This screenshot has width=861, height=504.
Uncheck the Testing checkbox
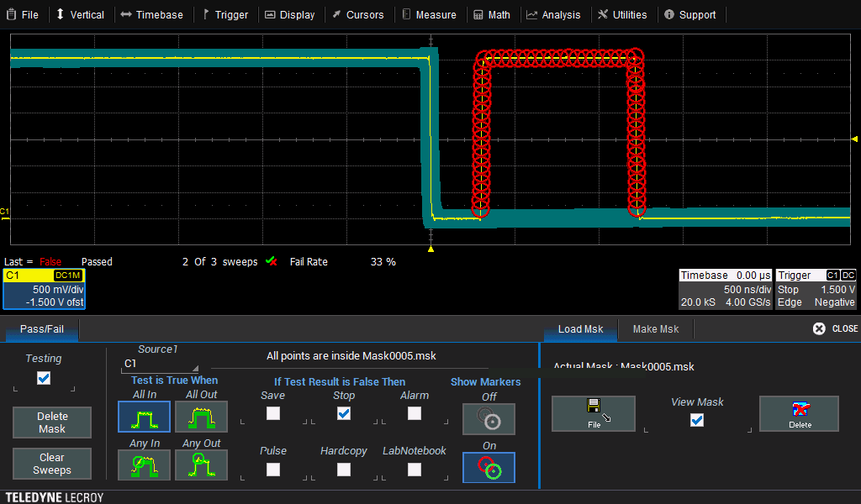tap(44, 378)
